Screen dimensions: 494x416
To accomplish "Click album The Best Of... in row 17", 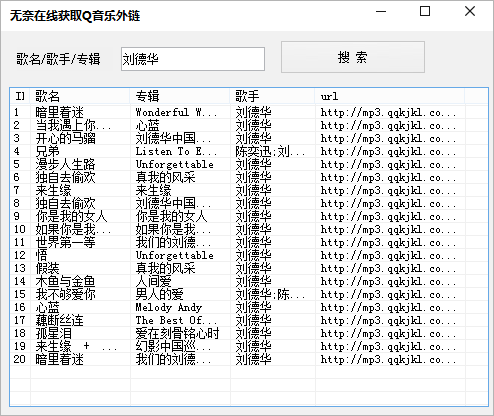I will click(176, 320).
